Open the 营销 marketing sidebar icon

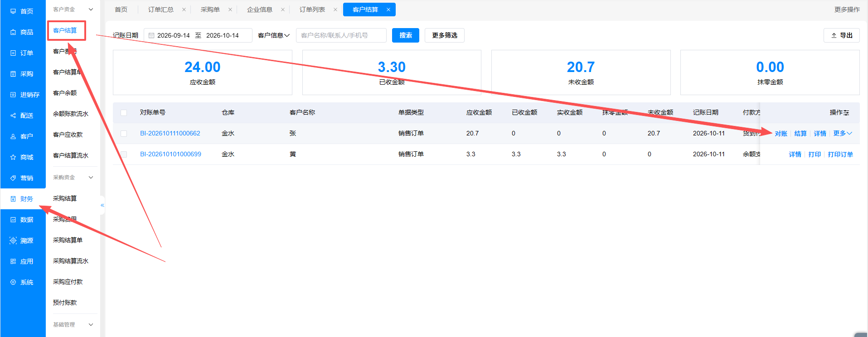[13, 178]
